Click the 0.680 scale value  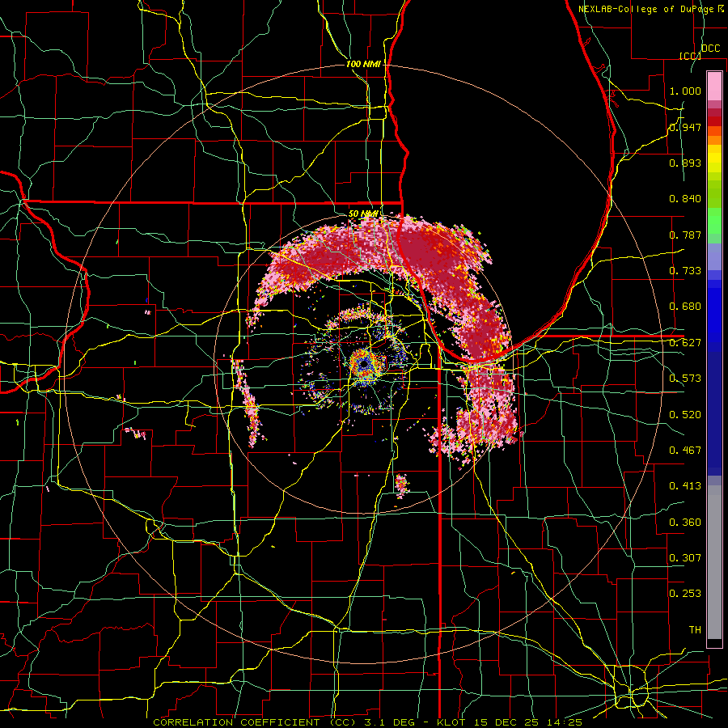(x=685, y=307)
